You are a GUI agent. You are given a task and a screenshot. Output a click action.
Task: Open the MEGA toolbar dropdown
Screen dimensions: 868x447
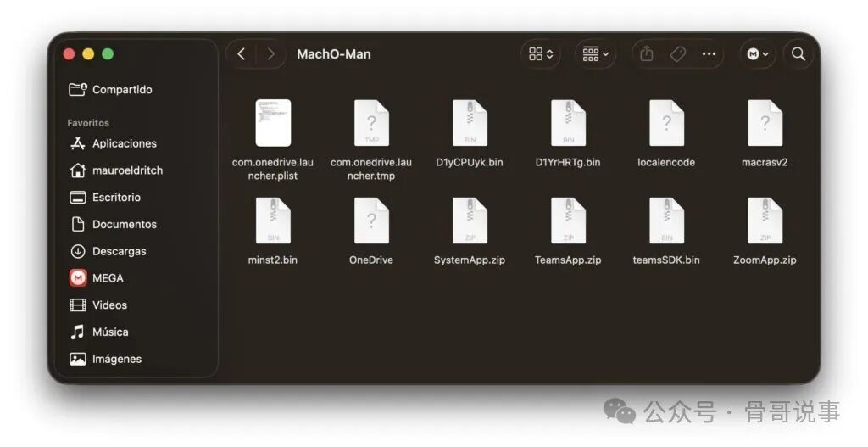(757, 53)
